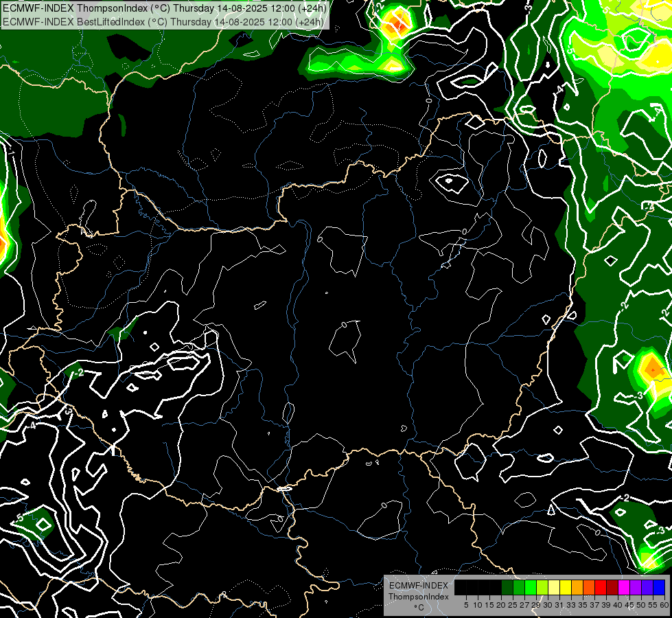The image size is (672, 618).
Task: Click the legend's °C unit label
Action: 419,608
